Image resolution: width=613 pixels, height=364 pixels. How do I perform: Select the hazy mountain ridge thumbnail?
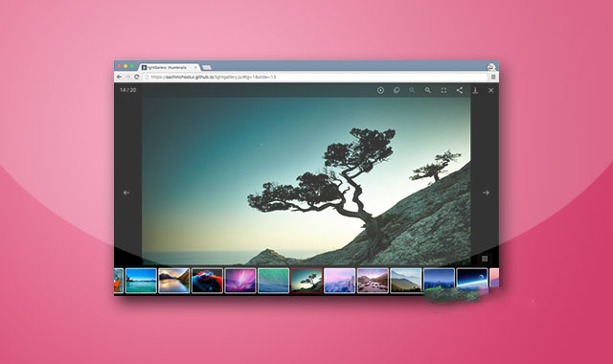coord(406,281)
